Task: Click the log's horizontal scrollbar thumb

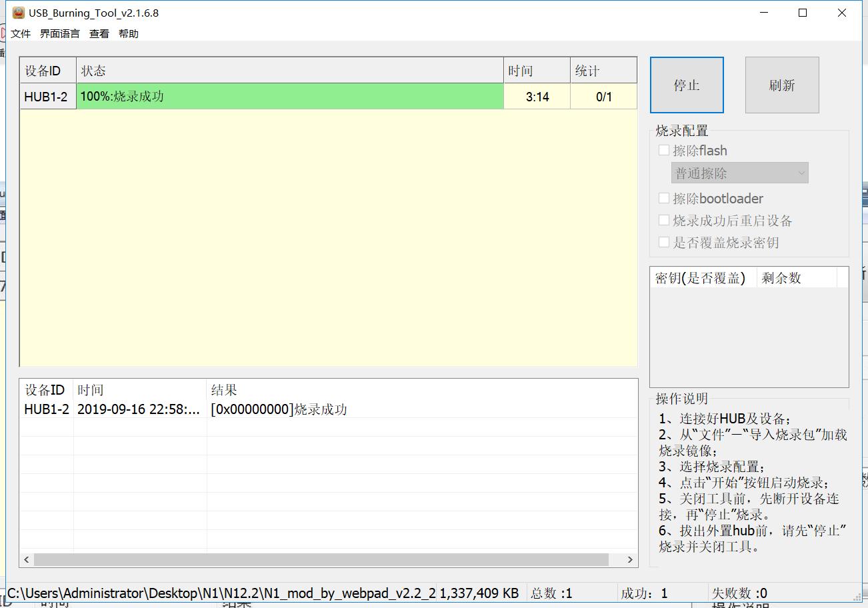Action: (x=321, y=559)
